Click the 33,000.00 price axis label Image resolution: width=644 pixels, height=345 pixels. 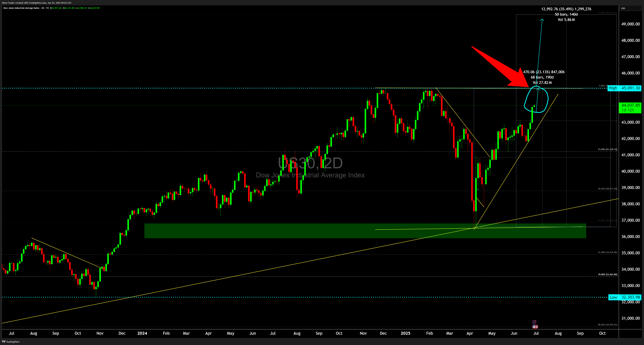click(x=630, y=286)
